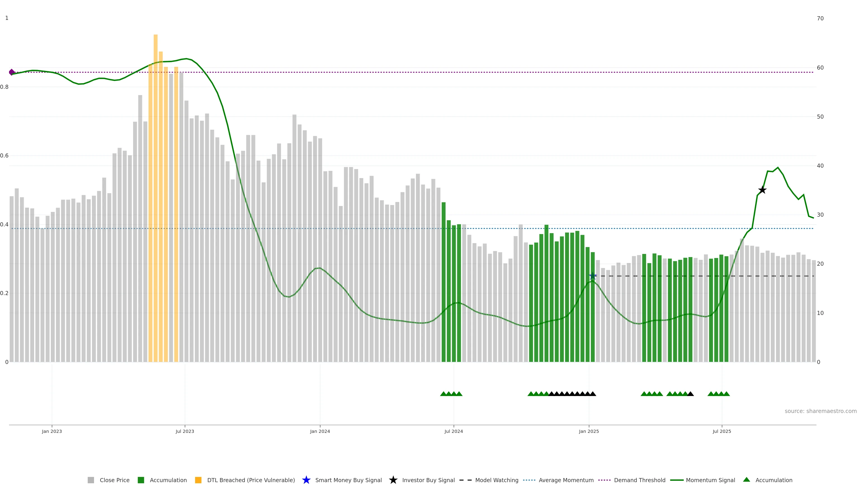Click the green triangle Accumulation legend icon

point(746,480)
